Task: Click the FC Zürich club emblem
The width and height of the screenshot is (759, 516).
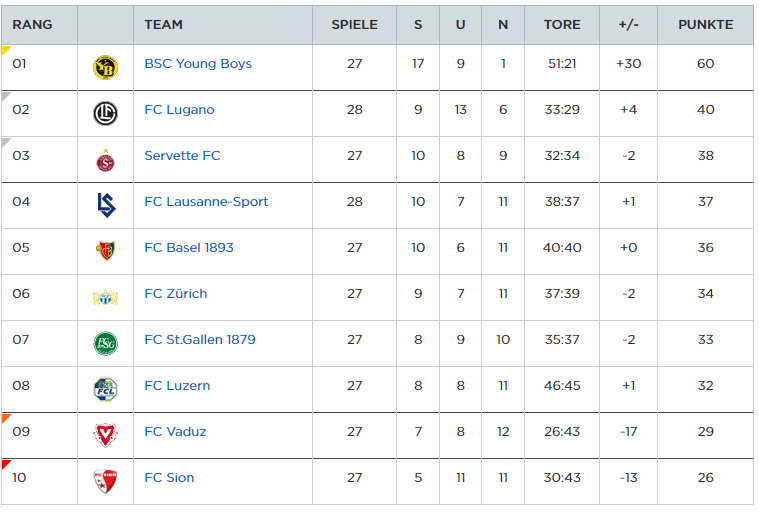Action: tap(106, 297)
